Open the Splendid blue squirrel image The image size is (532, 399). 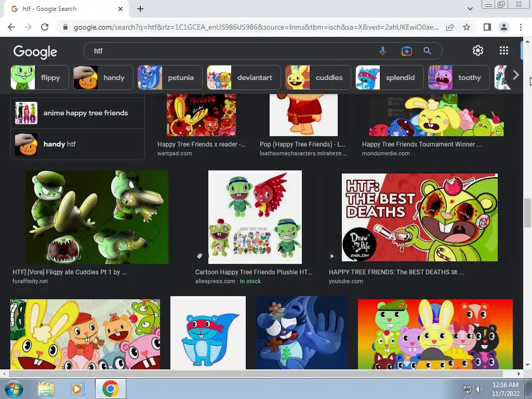tap(208, 332)
